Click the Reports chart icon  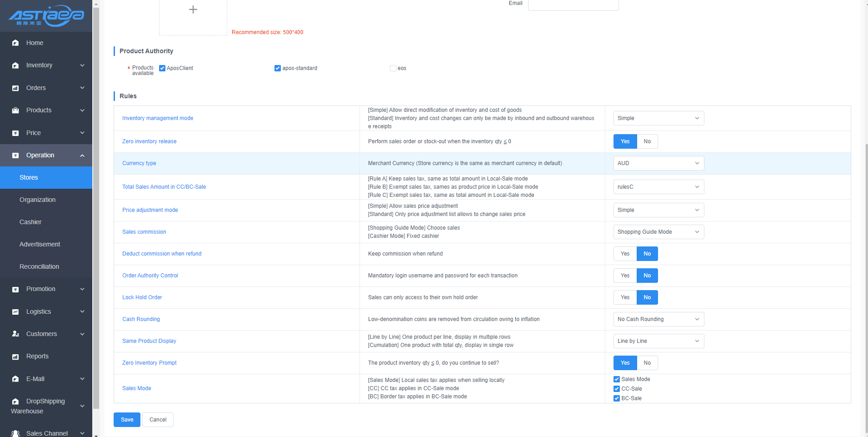15,357
